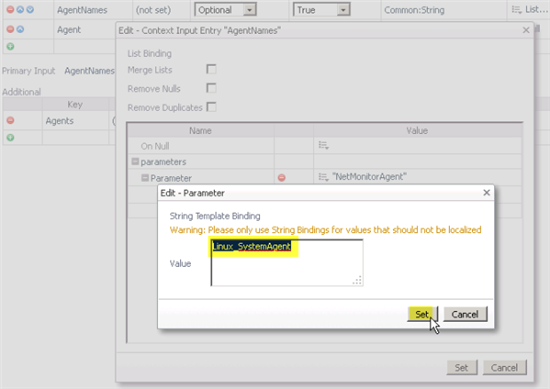Click green add icon below Agent row
The height and width of the screenshot is (389, 550).
(x=10, y=46)
